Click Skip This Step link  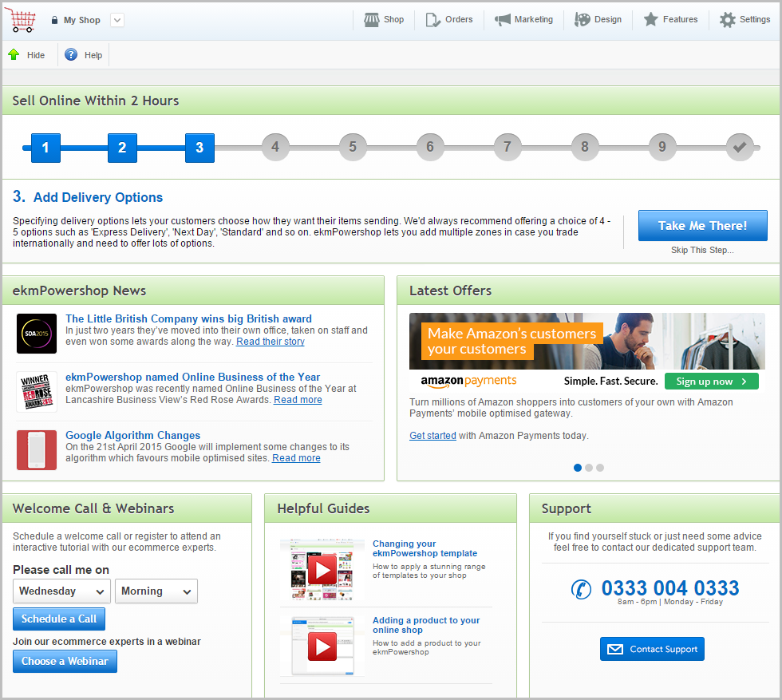[x=702, y=250]
